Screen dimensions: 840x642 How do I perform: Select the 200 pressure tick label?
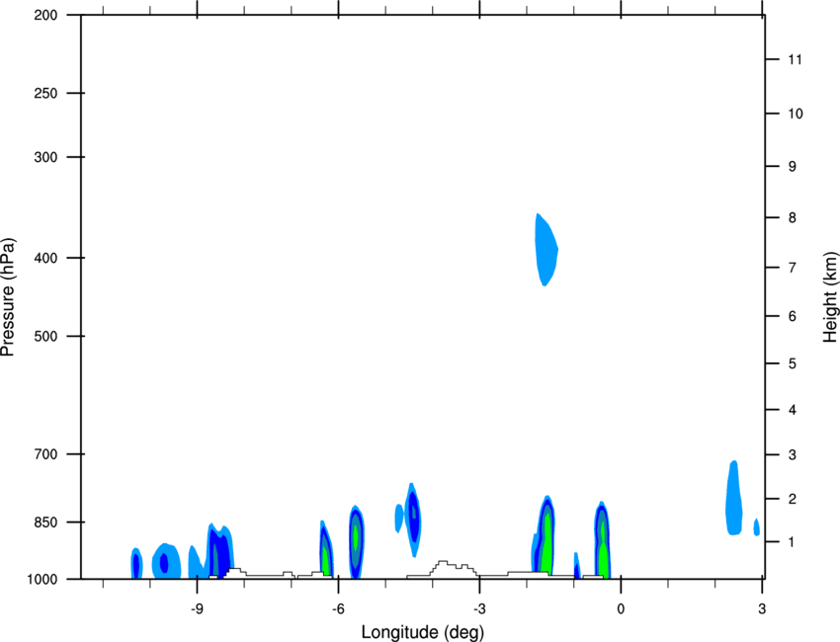point(45,15)
